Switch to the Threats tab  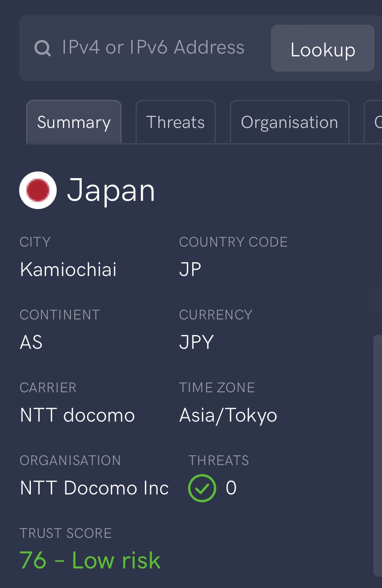pyautogui.click(x=176, y=122)
